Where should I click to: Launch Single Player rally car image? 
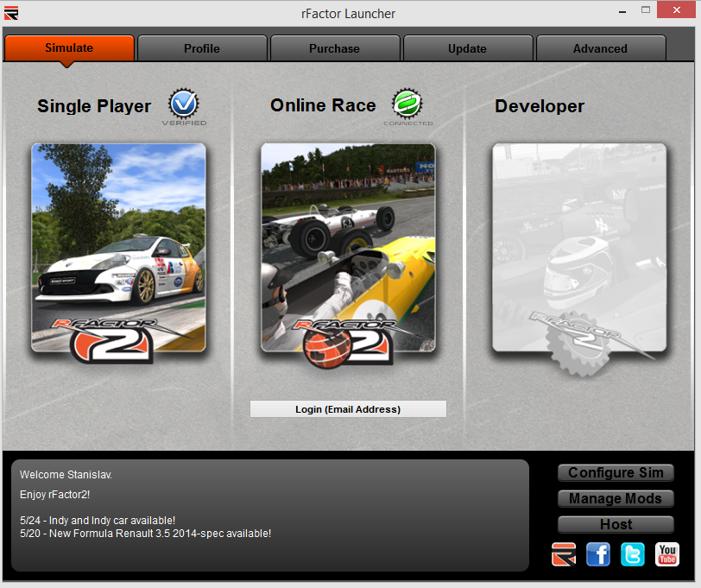tap(119, 248)
